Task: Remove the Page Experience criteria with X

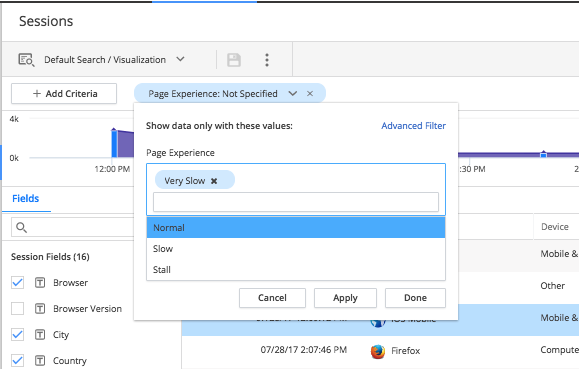Action: point(310,94)
